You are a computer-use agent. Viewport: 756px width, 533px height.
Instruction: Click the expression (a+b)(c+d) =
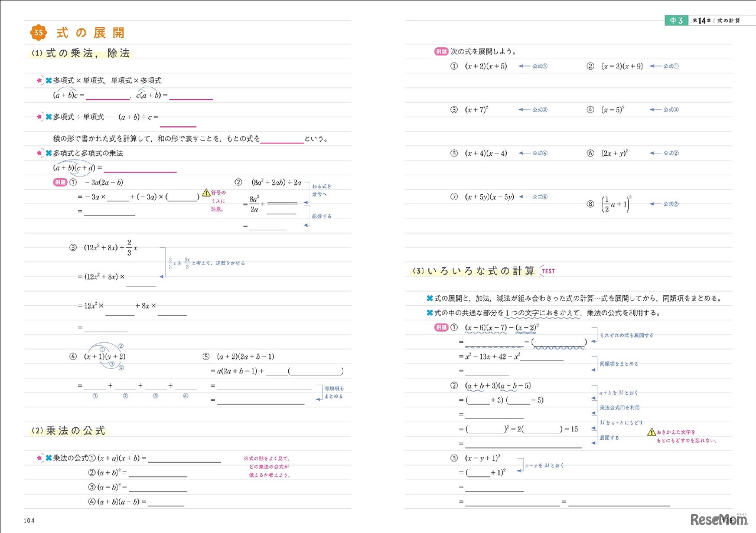pos(77,168)
